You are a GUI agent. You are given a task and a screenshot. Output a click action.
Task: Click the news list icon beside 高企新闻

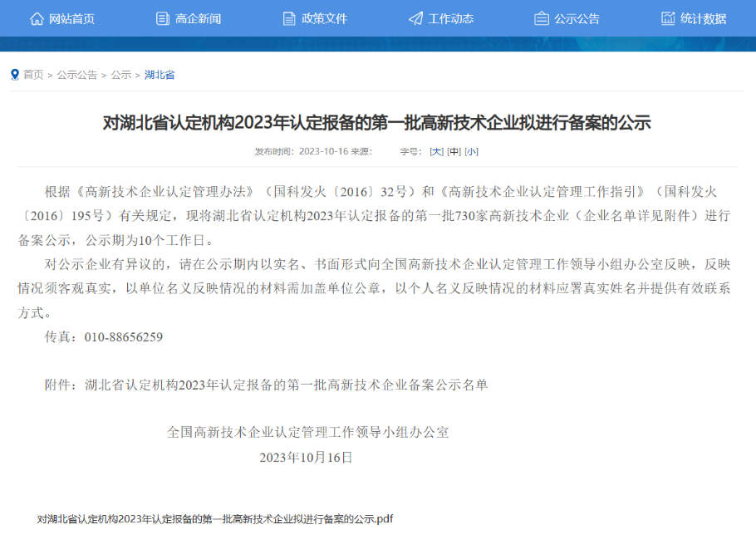tap(163, 18)
